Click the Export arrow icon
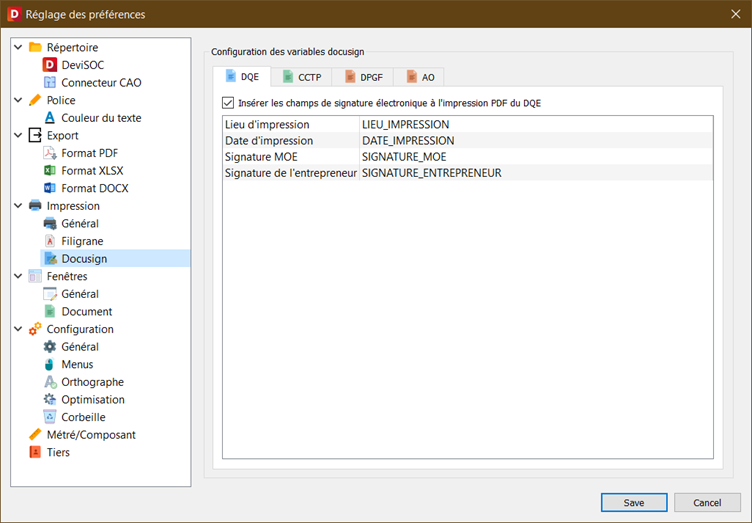This screenshot has height=523, width=752. [x=35, y=135]
